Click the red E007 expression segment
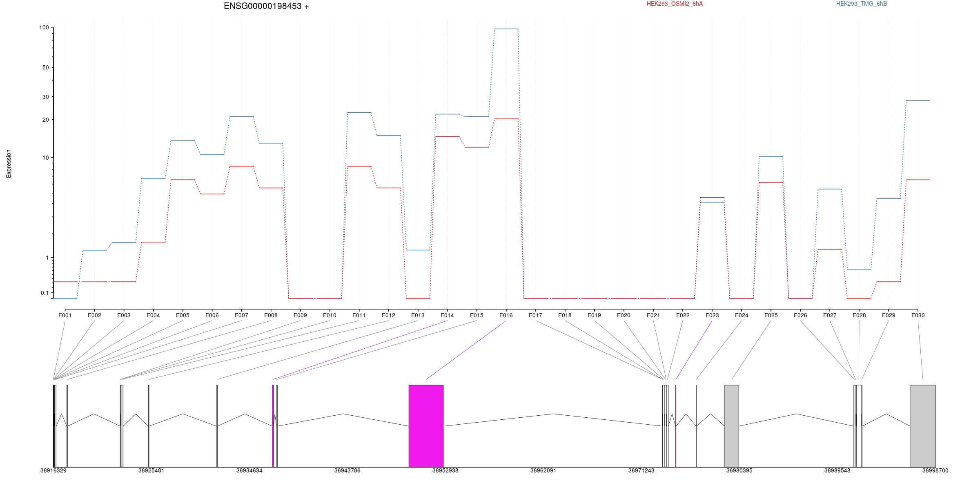 point(242,166)
